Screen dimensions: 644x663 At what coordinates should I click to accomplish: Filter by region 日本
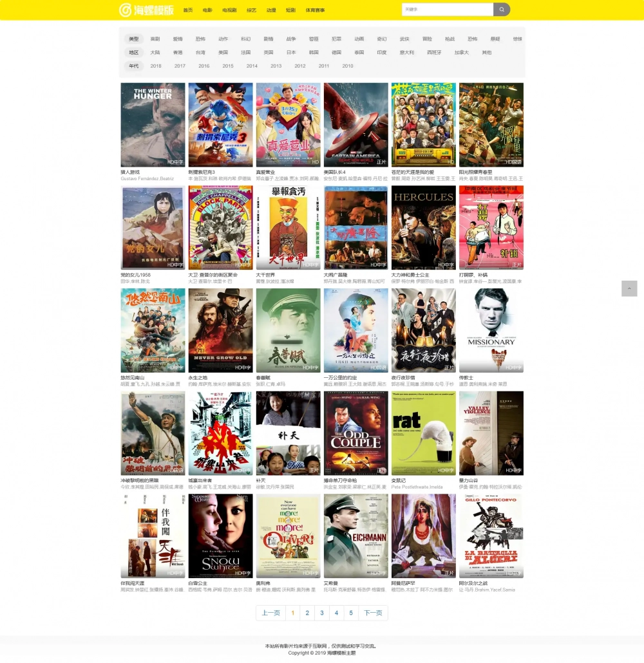tap(291, 52)
